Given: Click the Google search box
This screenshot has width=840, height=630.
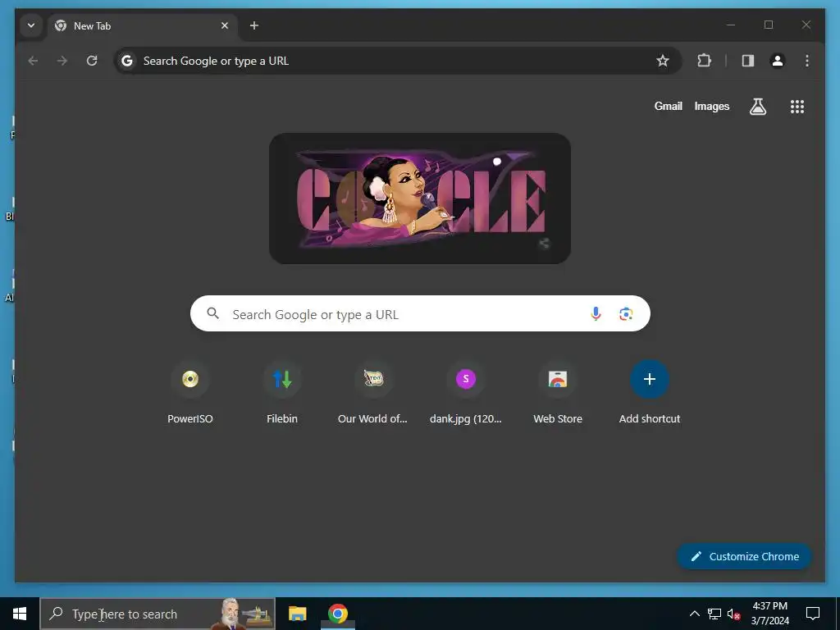Looking at the screenshot, I should click(420, 314).
